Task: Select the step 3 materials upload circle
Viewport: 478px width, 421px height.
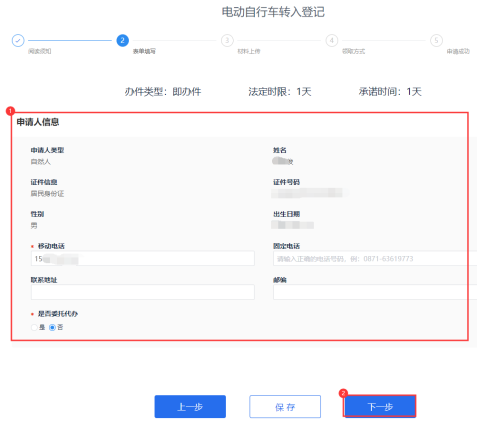Action: [227, 40]
